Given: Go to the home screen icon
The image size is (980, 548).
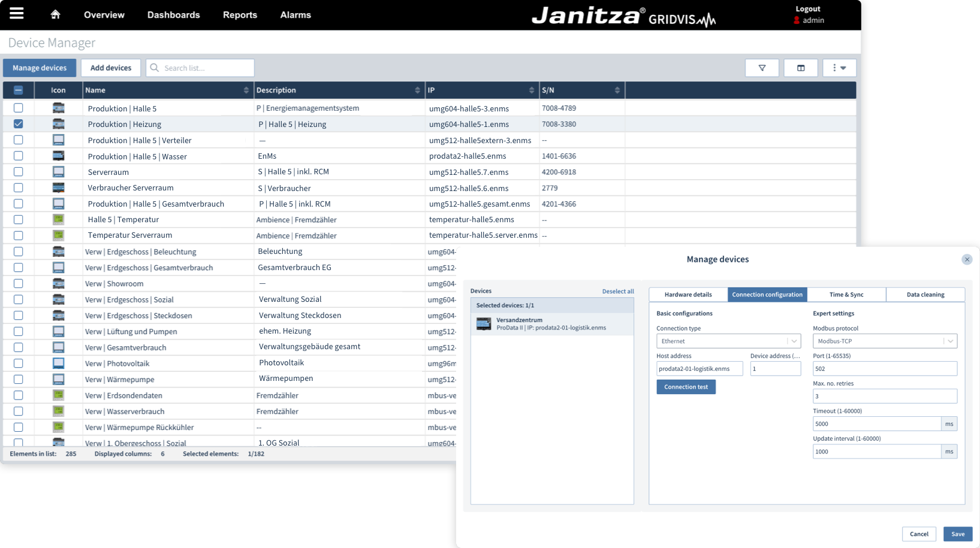Looking at the screenshot, I should (x=55, y=14).
